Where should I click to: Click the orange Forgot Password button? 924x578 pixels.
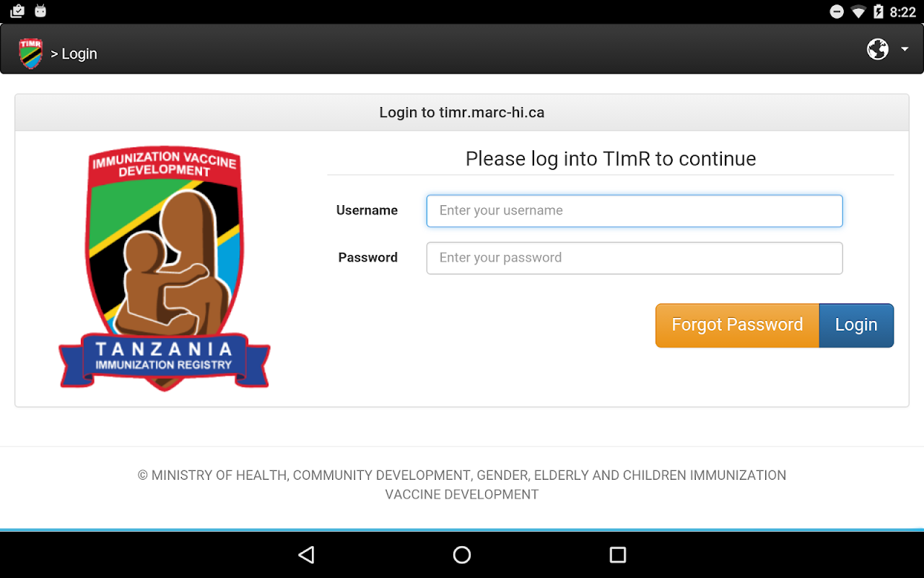click(737, 325)
